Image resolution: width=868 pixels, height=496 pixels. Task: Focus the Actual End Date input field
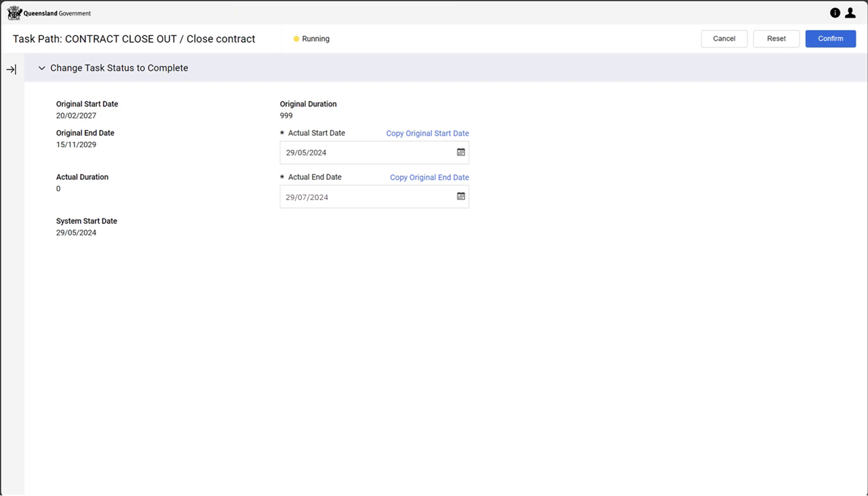(x=374, y=197)
